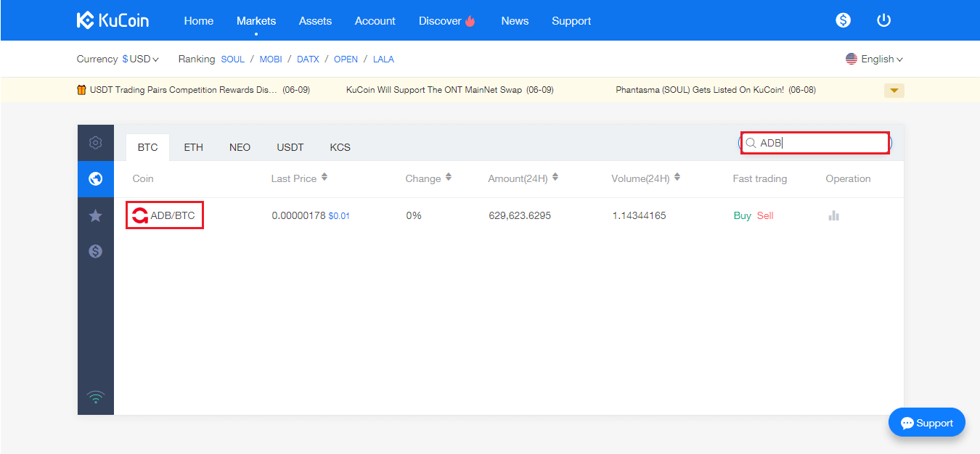Screen dimensions: 980x454
Task: Open the OPEN ranking link
Action: (346, 59)
